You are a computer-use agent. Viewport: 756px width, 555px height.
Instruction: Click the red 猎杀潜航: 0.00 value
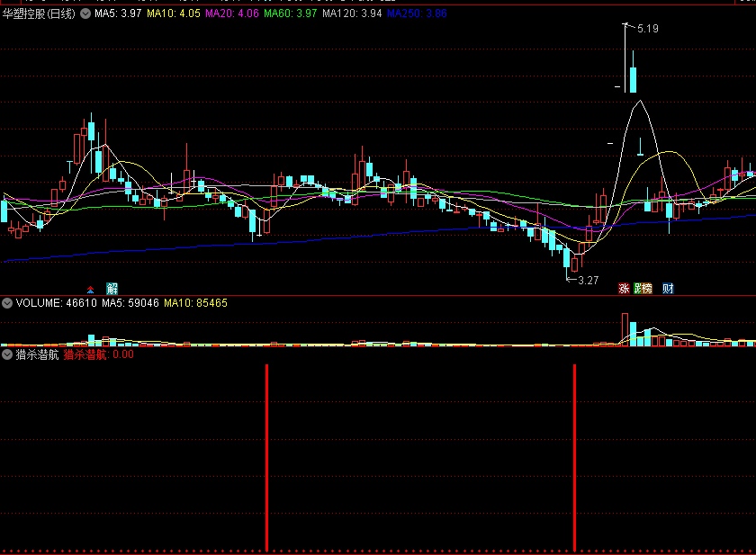99,355
